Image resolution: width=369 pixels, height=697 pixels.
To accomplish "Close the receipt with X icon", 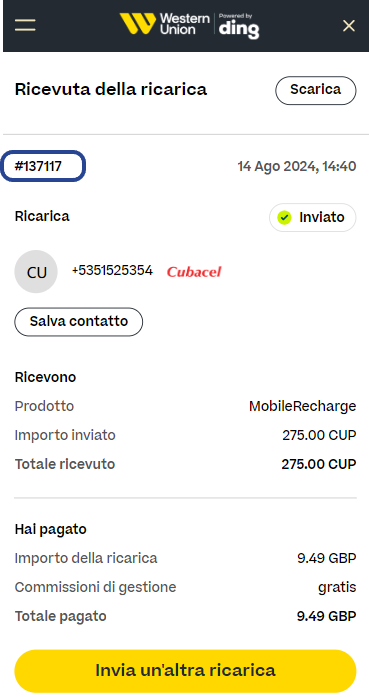I will tap(349, 26).
